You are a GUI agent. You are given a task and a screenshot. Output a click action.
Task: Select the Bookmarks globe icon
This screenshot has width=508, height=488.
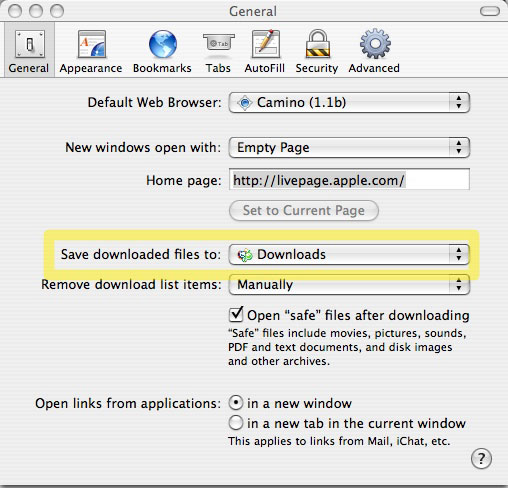point(163,44)
